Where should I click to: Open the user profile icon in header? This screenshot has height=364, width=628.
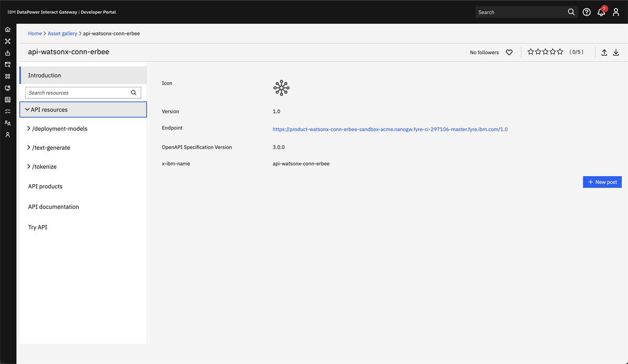[616, 12]
